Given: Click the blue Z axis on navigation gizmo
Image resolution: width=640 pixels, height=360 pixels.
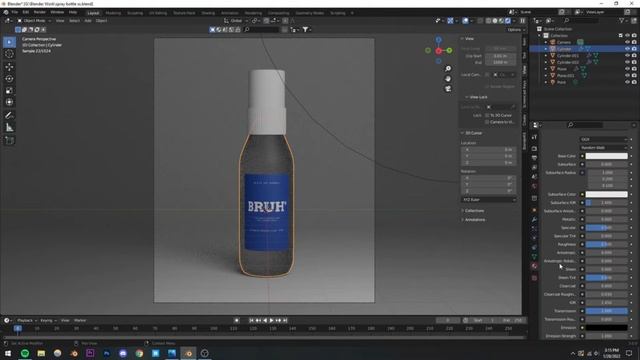Looking at the screenshot, I should (438, 40).
